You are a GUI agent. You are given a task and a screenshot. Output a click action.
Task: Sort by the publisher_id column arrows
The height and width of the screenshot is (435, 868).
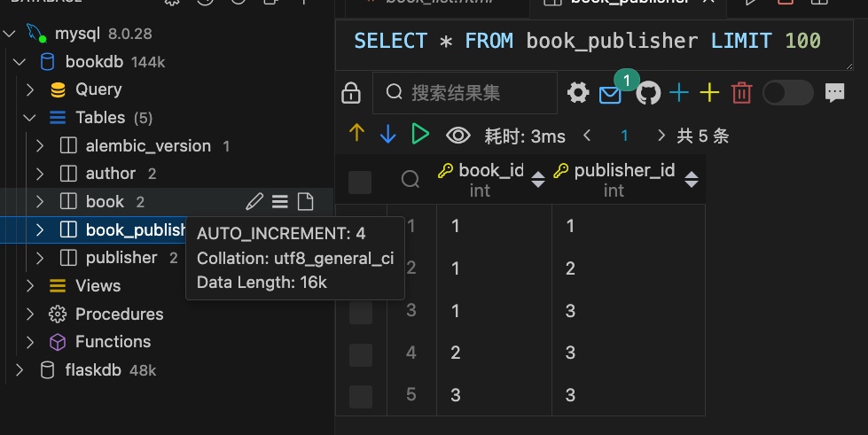[x=691, y=179]
